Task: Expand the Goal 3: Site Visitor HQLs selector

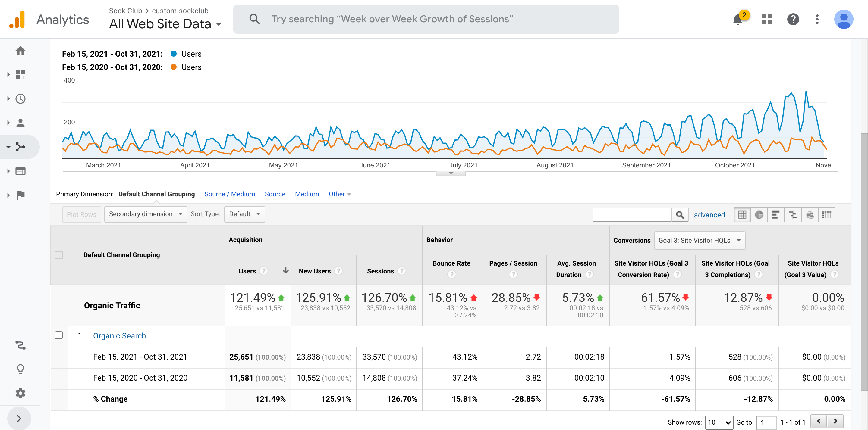Action: click(699, 240)
